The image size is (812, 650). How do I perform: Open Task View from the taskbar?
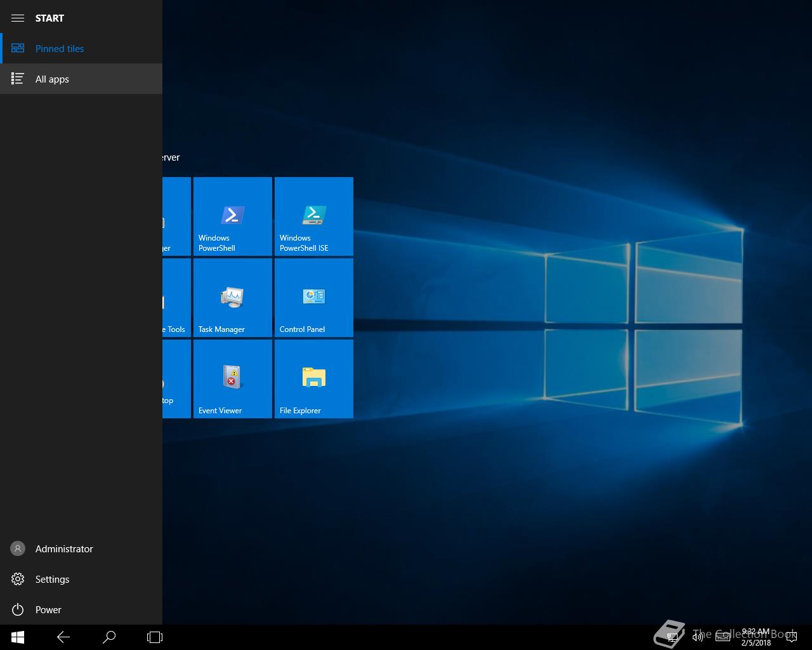pyautogui.click(x=155, y=637)
